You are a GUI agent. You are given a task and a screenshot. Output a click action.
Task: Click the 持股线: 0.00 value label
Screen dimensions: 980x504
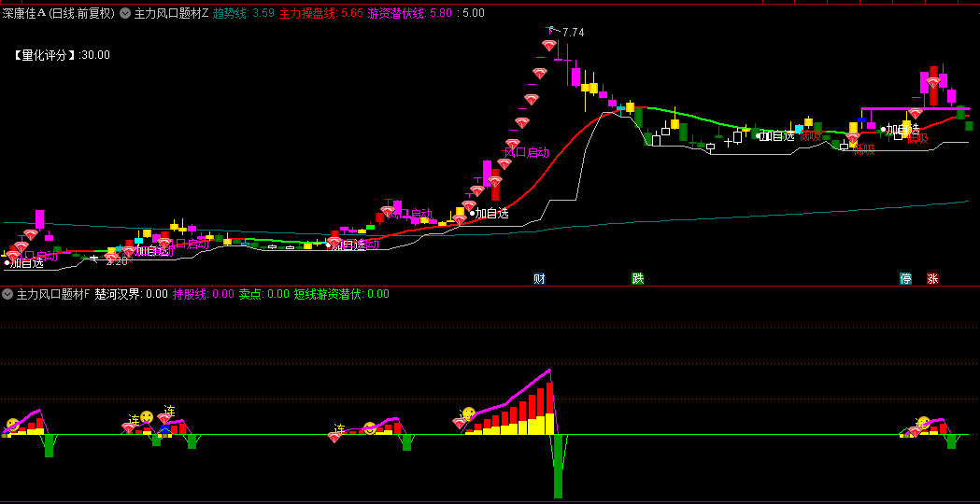(x=203, y=293)
